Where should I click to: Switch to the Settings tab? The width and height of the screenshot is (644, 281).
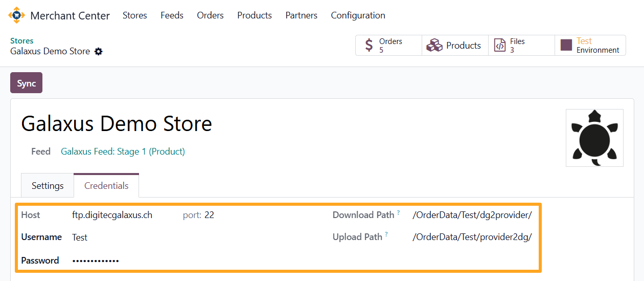point(48,186)
